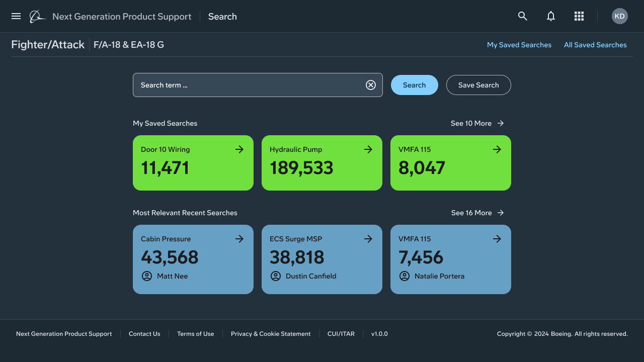This screenshot has width=644, height=362.
Task: Open blue VMFA 115 card arrow
Action: [x=497, y=239]
